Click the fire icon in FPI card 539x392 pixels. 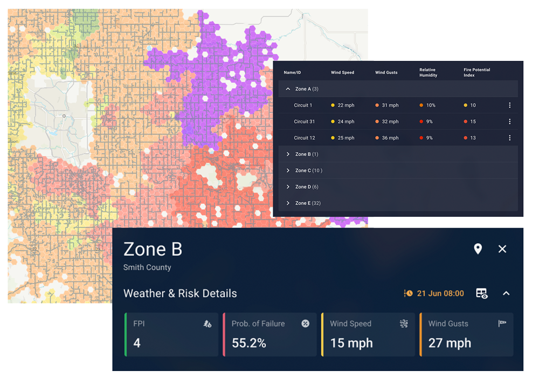[x=207, y=324]
